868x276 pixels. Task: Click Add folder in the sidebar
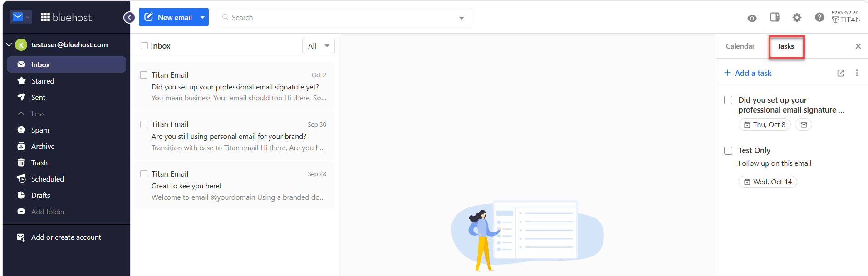[48, 212]
